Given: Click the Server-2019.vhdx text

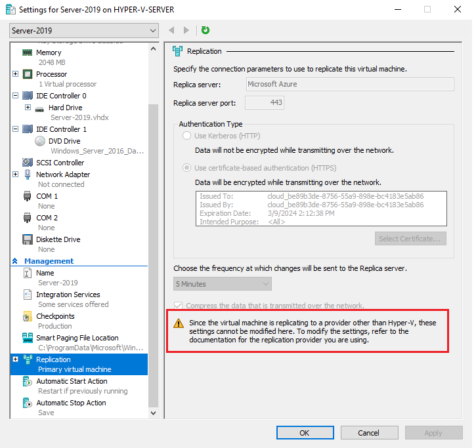Looking at the screenshot, I should (79, 117).
